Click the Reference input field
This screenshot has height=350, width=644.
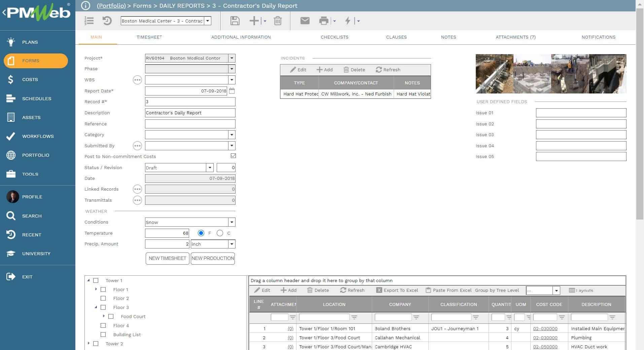[x=190, y=124]
